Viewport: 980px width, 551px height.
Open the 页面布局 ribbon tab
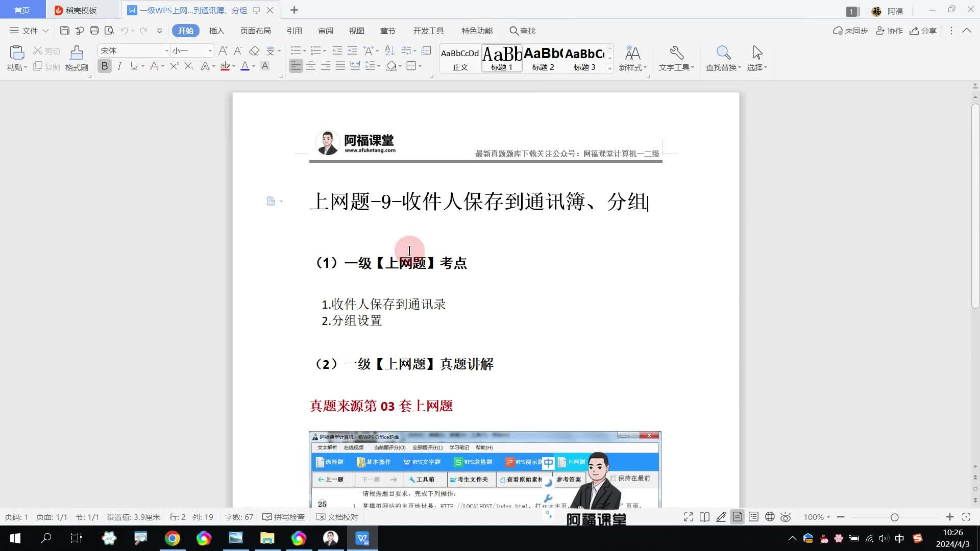[255, 31]
